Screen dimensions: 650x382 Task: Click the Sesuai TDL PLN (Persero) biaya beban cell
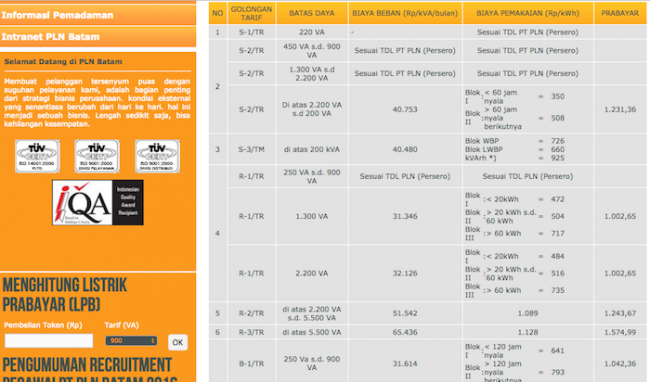point(405,176)
